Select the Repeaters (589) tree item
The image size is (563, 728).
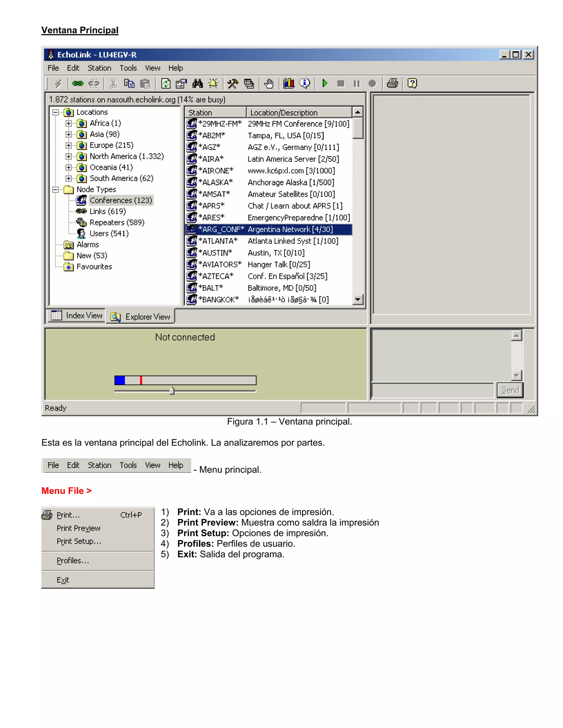tap(116, 222)
